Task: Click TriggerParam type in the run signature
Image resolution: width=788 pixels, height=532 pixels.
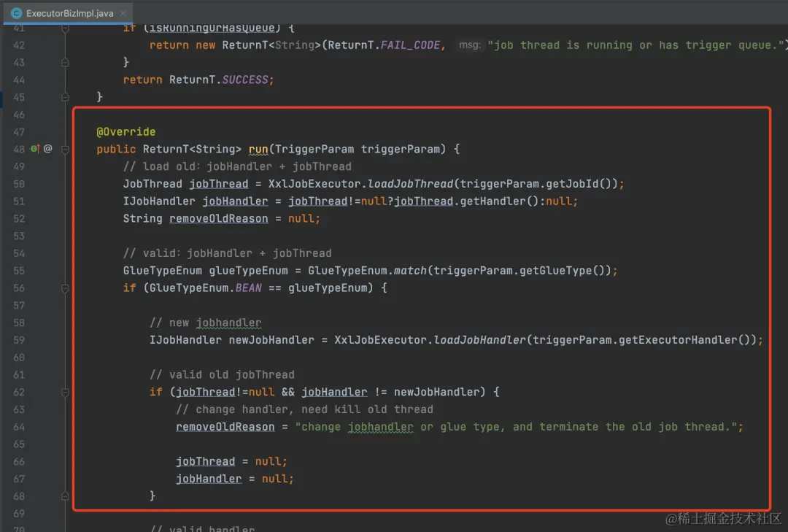Action: (314, 150)
